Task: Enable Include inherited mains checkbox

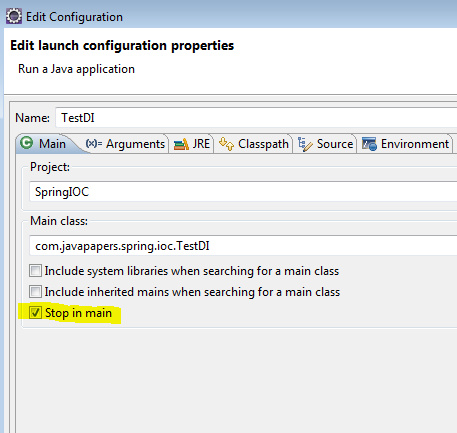Action: (x=35, y=292)
